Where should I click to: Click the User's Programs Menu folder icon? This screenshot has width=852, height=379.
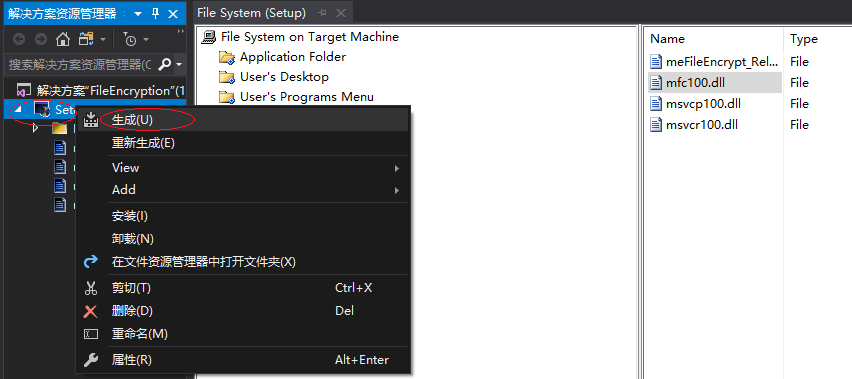226,97
